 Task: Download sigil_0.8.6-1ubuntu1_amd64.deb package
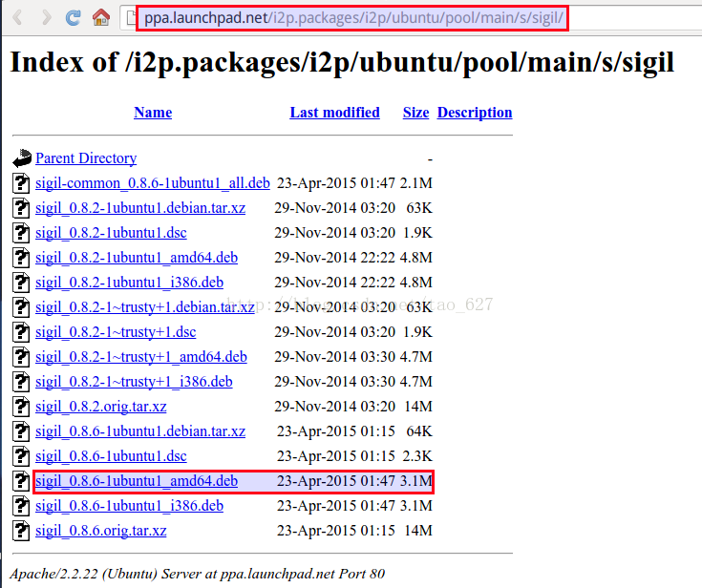coord(137,481)
